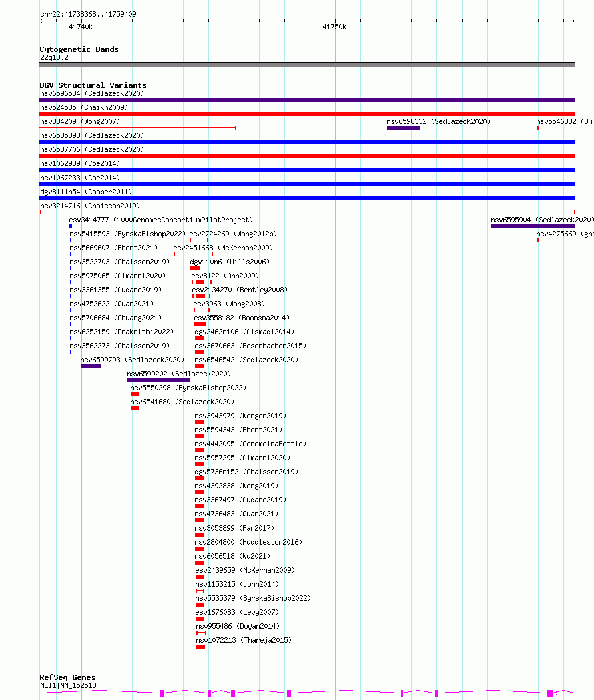Viewport: 594px width, 700px height.
Task: Select the nsv4442095 (GenomeinaBottle) label
Action: click(250, 444)
